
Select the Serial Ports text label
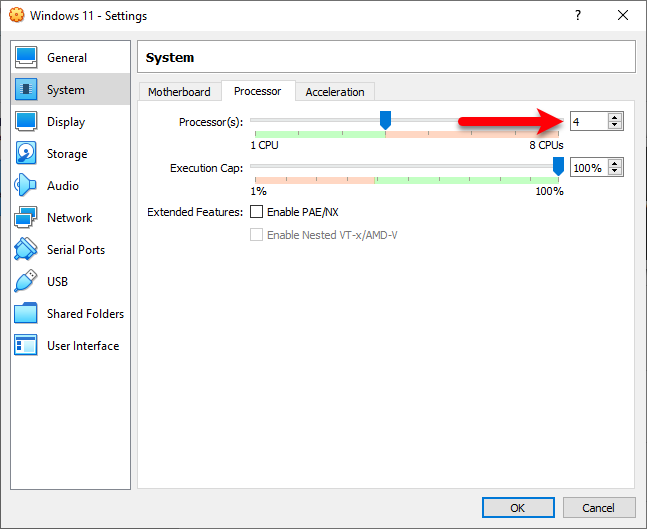[76, 250]
